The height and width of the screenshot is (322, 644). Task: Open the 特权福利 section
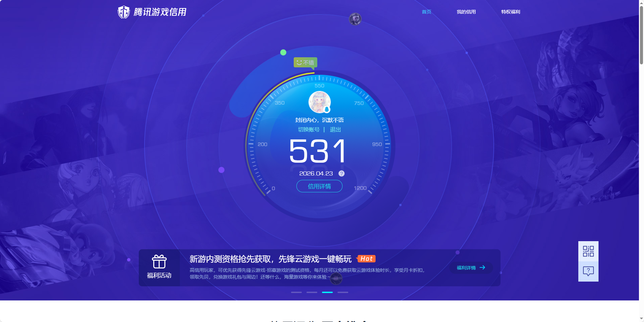click(x=510, y=12)
